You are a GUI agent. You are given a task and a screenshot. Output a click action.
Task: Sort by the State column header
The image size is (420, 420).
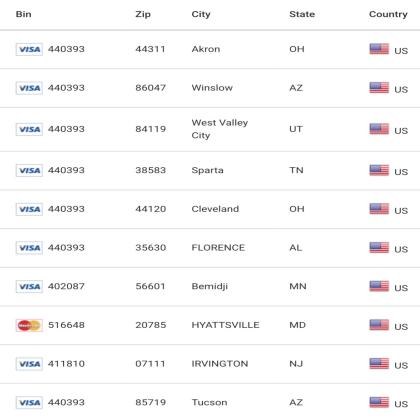tap(302, 14)
